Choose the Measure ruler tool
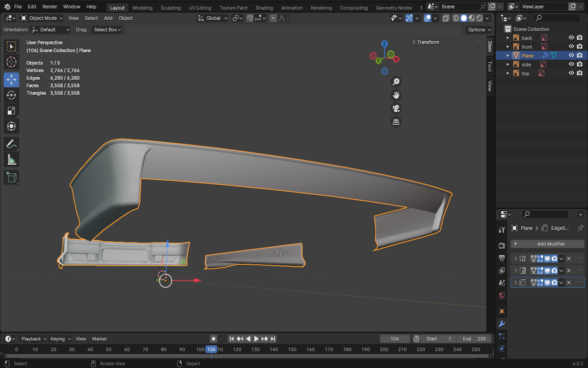This screenshot has width=588, height=368. (11, 160)
